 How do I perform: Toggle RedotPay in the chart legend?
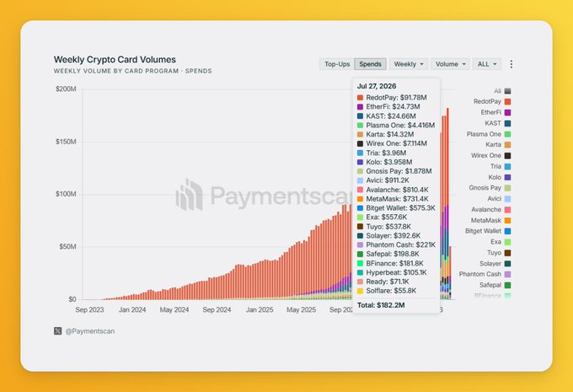[492, 102]
